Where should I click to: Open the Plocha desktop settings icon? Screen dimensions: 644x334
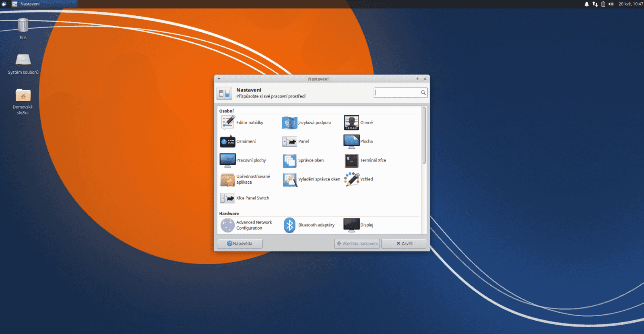pyautogui.click(x=351, y=141)
